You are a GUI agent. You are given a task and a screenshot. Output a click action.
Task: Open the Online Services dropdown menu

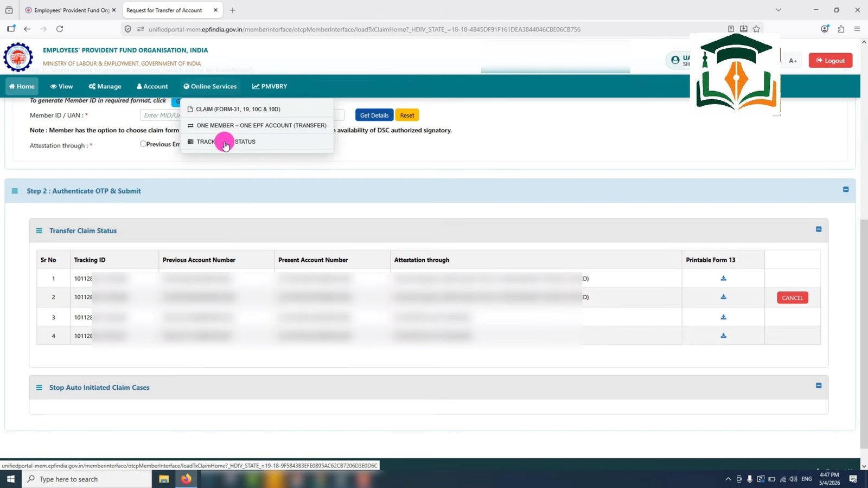point(210,86)
